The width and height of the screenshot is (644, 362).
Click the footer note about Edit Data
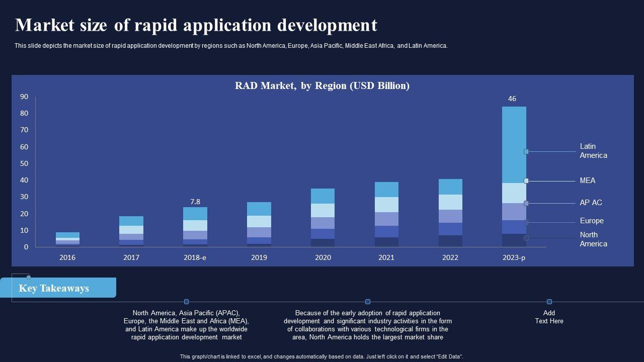pyautogui.click(x=321, y=356)
